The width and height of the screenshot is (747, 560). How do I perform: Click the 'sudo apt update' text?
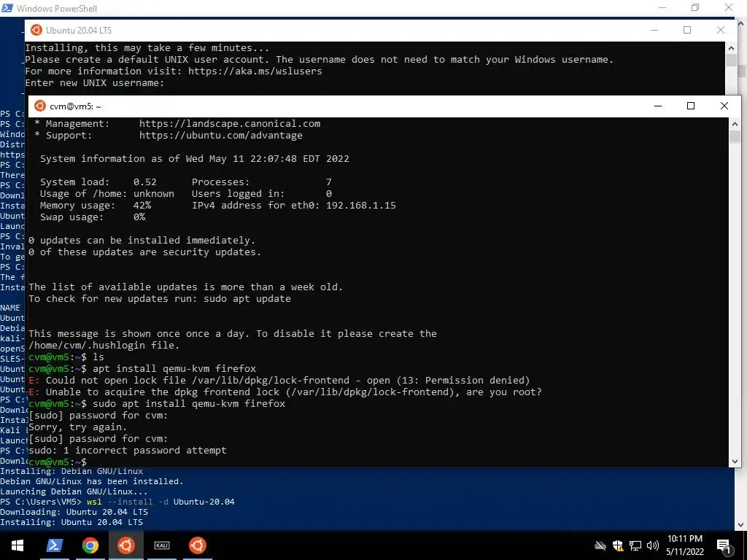click(247, 298)
